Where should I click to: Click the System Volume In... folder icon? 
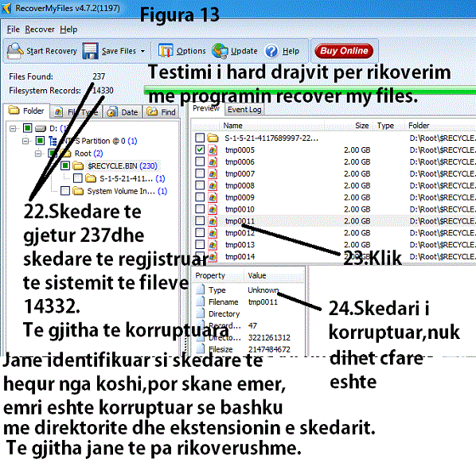click(x=78, y=191)
